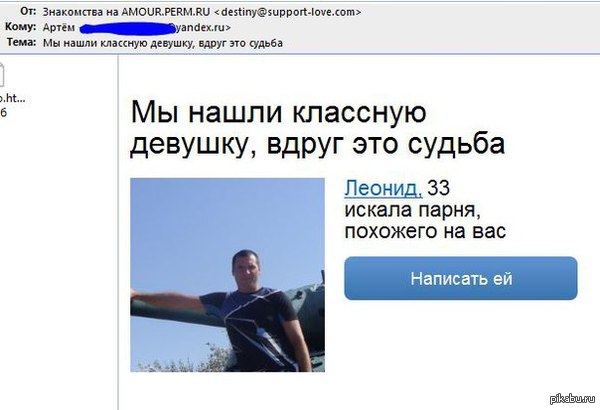Click the "Тема:" field label

click(21, 42)
